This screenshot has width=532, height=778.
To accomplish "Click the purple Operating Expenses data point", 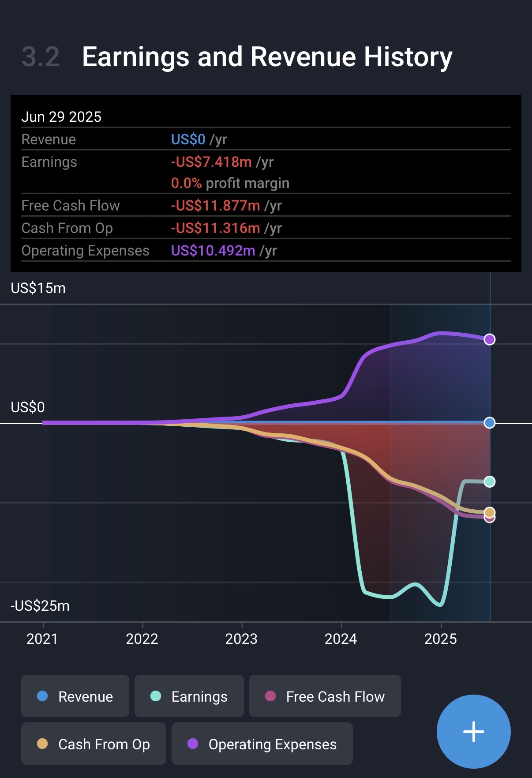I will [x=489, y=339].
